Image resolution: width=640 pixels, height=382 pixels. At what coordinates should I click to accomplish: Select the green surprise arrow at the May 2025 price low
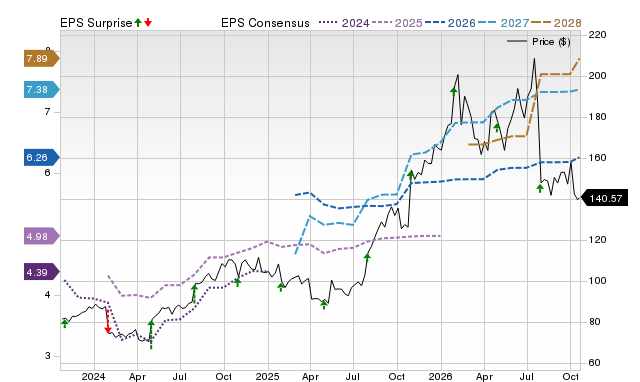point(324,305)
